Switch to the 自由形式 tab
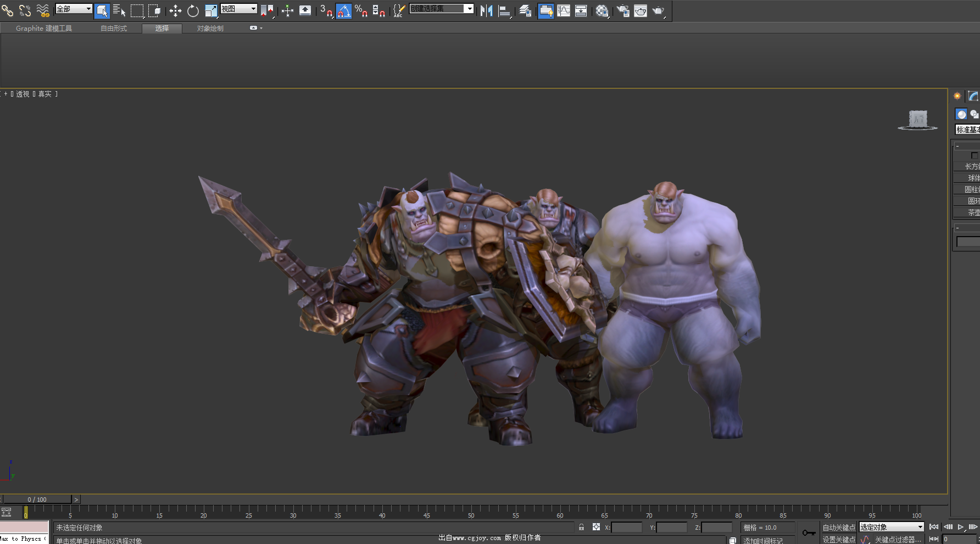Image resolution: width=980 pixels, height=544 pixels. click(114, 29)
